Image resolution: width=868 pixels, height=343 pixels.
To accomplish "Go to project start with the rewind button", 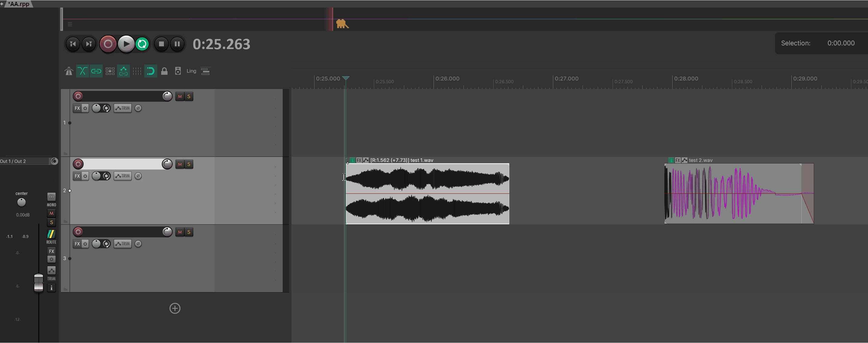I will click(x=73, y=44).
